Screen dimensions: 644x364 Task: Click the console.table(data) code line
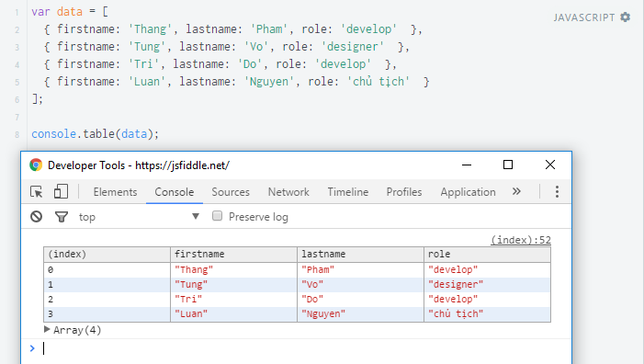click(x=95, y=134)
